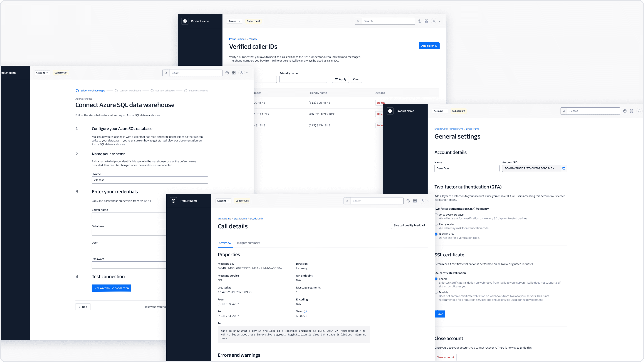Image resolution: width=644 pixels, height=362 pixels.
Task: Switch to the Insights summary tab
Action: (248, 243)
